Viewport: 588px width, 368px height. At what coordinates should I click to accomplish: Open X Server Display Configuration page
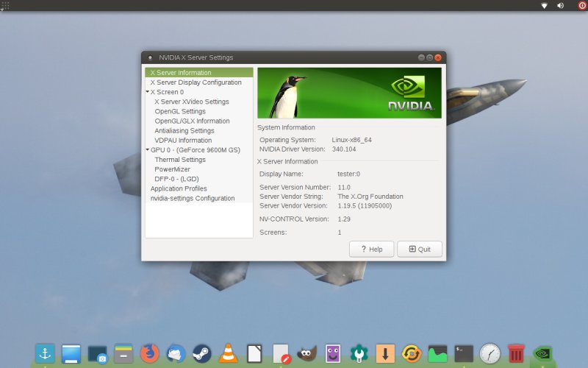[199, 82]
